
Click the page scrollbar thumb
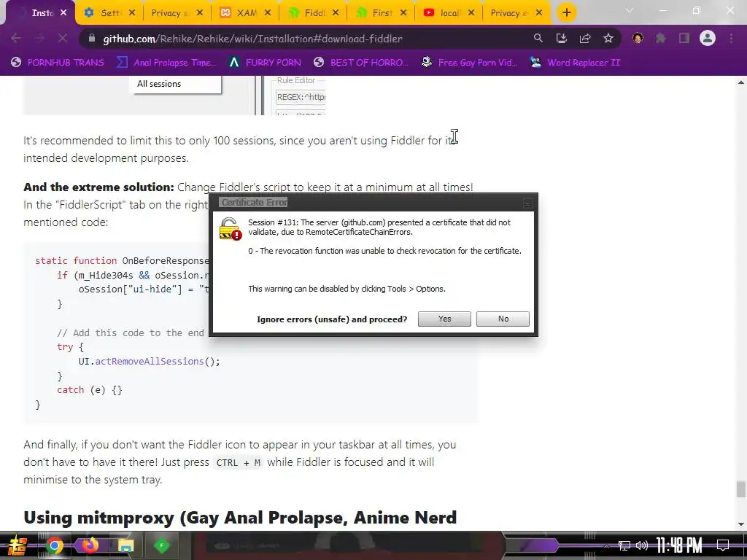[x=740, y=489]
